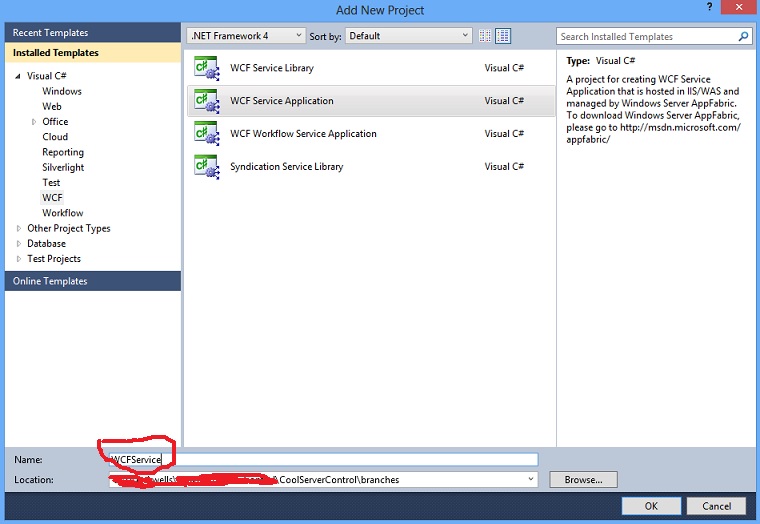Select Test template category
Image resolution: width=760 pixels, height=524 pixels.
51,183
